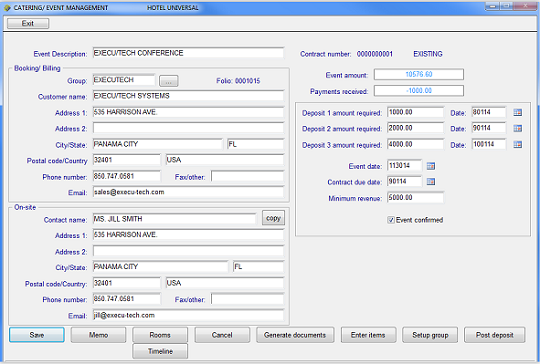The height and width of the screenshot is (364, 540).
Task: Open Setup group
Action: pyautogui.click(x=430, y=335)
